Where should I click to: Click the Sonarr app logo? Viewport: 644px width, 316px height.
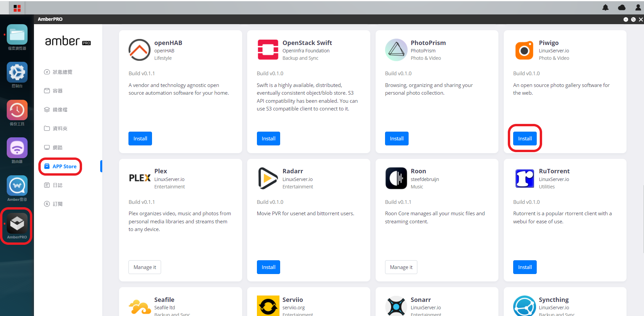coord(396,306)
